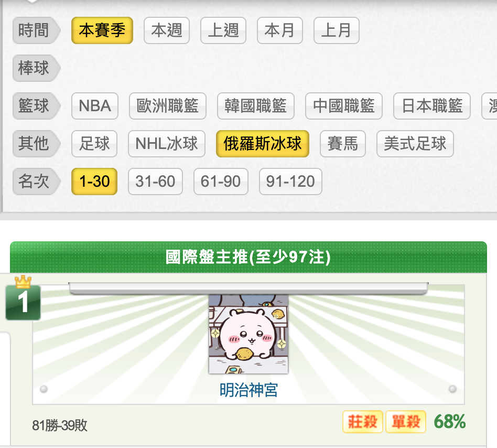
Task: Show ranks 61-90
Action: [x=221, y=182]
